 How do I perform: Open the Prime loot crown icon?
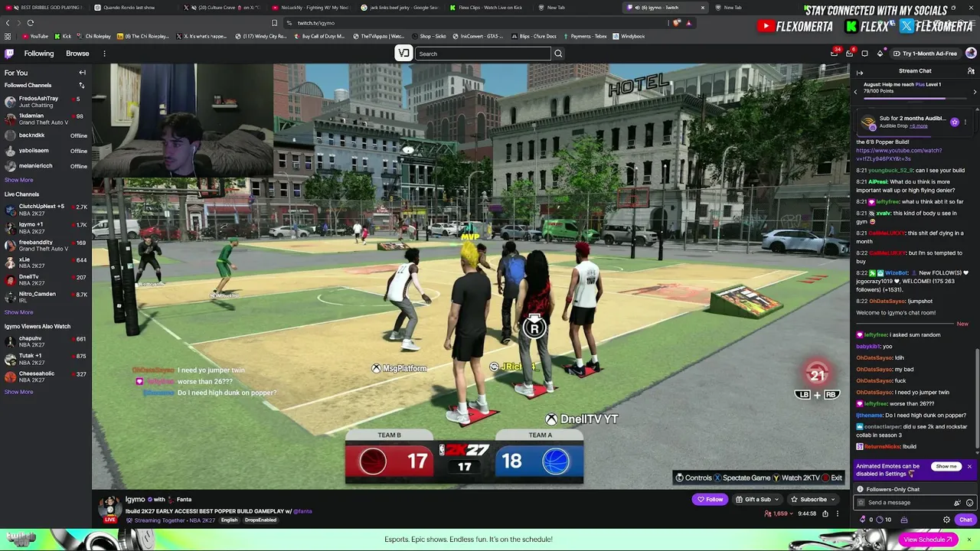[x=835, y=54]
